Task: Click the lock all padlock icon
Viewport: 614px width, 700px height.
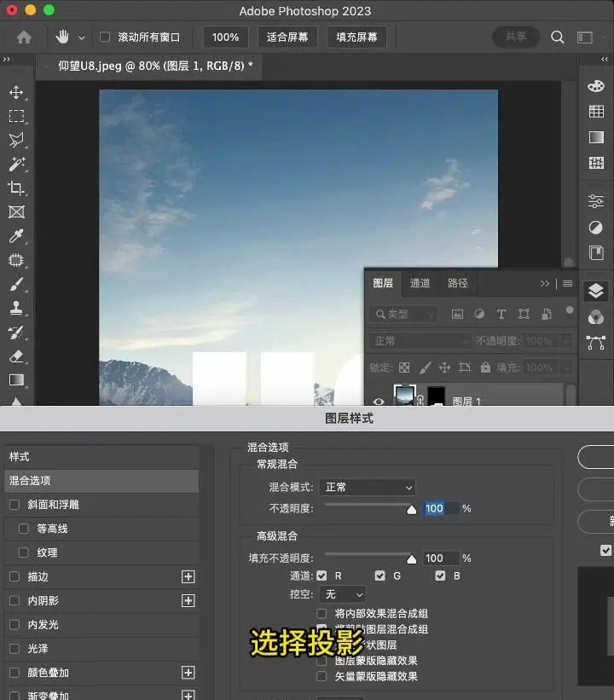Action: (x=485, y=367)
